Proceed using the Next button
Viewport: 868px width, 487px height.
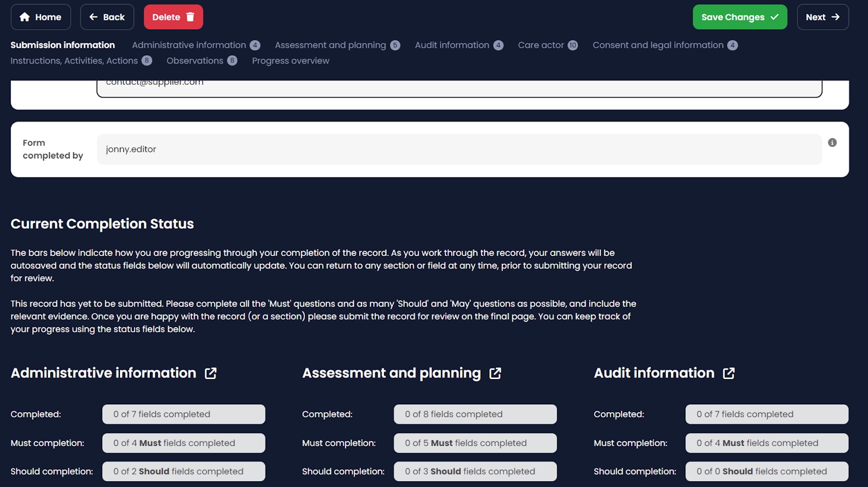pyautogui.click(x=822, y=17)
